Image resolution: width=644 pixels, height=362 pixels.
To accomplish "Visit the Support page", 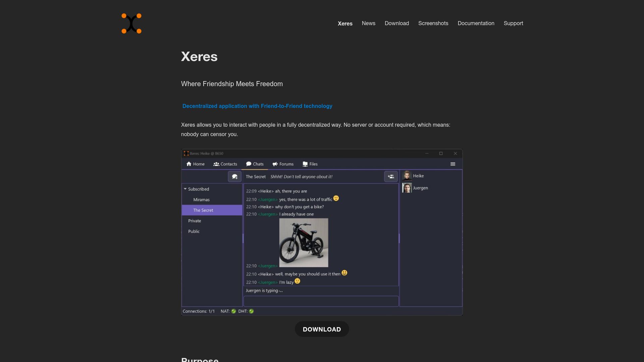I will point(513,23).
